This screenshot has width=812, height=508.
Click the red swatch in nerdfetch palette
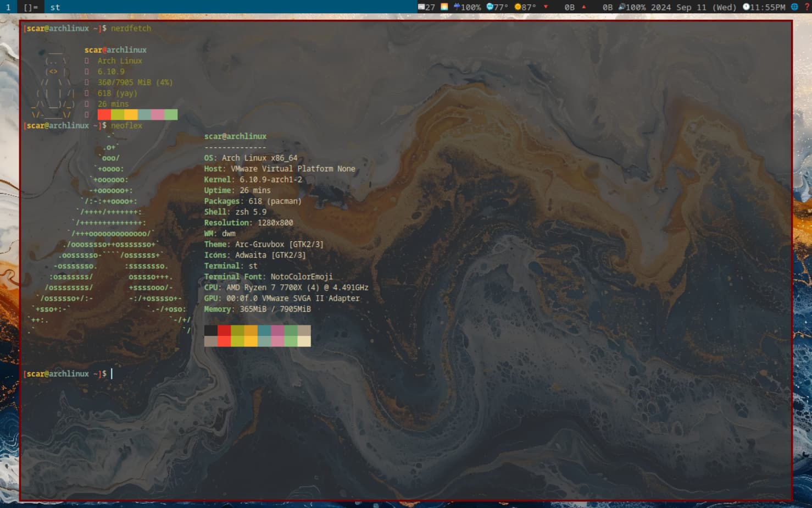[x=104, y=114]
